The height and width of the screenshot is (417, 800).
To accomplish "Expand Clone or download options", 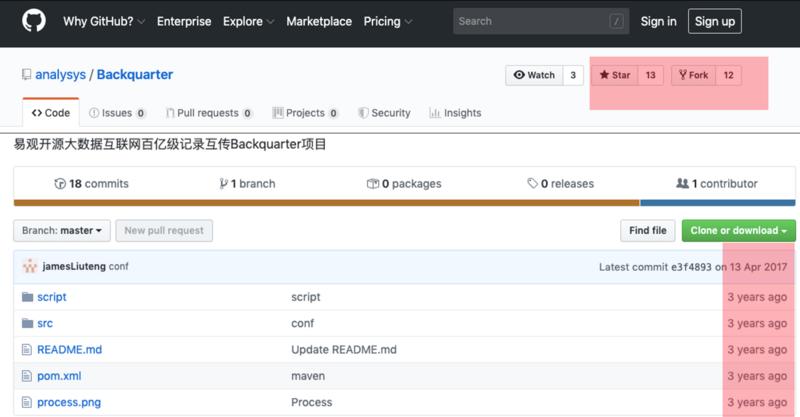I will point(738,231).
